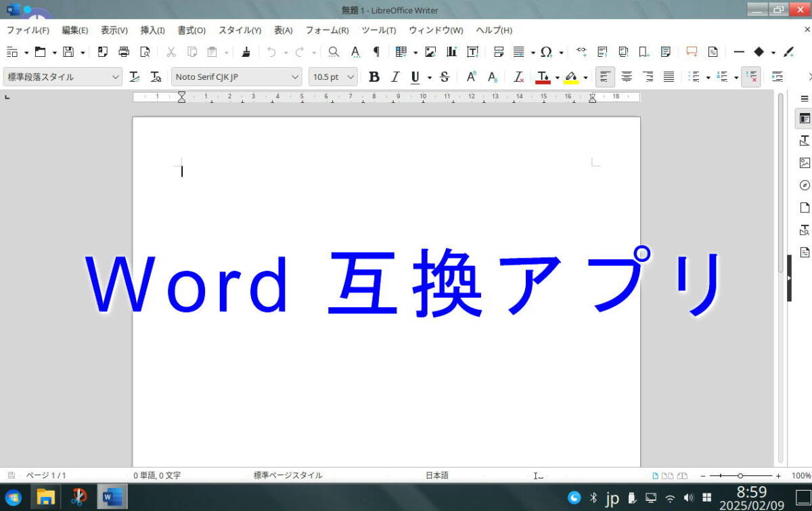Open the Noto Serif CJK JP font dropdown
This screenshot has height=511, width=812.
pos(294,76)
